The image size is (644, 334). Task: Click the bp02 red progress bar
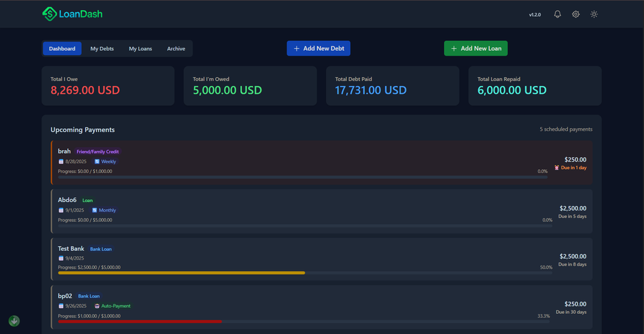pos(140,321)
